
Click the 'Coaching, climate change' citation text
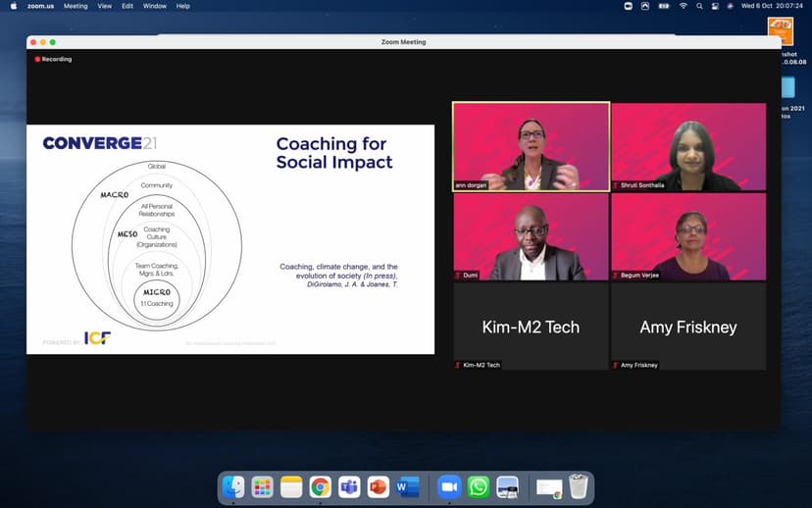click(338, 276)
